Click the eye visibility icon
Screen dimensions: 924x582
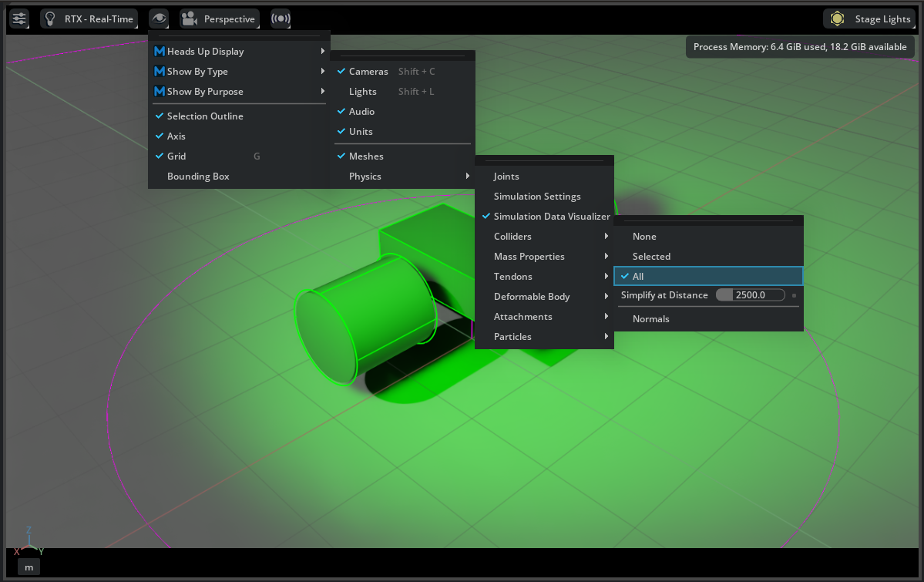click(x=159, y=19)
